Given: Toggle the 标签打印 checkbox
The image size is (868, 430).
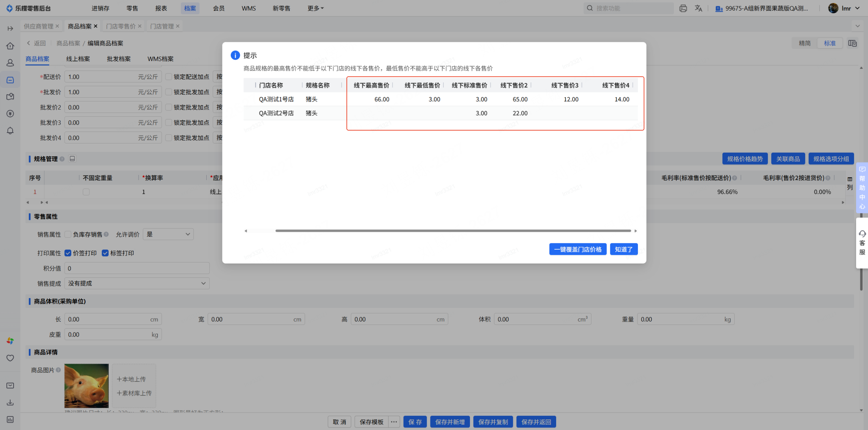Looking at the screenshot, I should coord(105,253).
